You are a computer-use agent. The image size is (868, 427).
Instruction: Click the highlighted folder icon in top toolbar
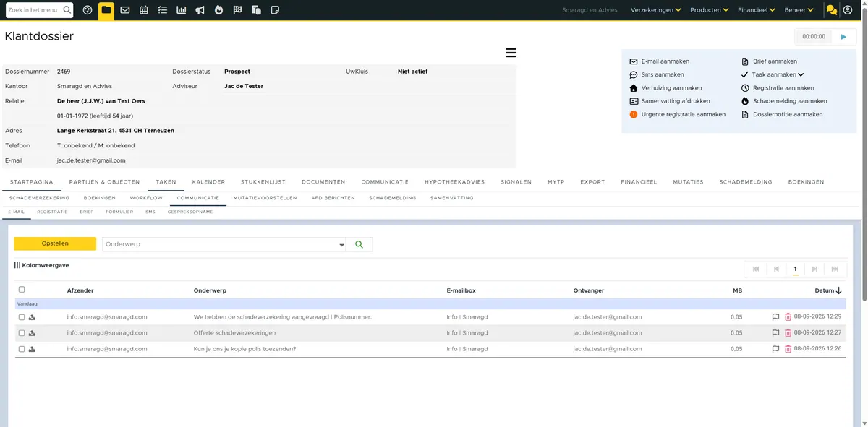pos(106,10)
